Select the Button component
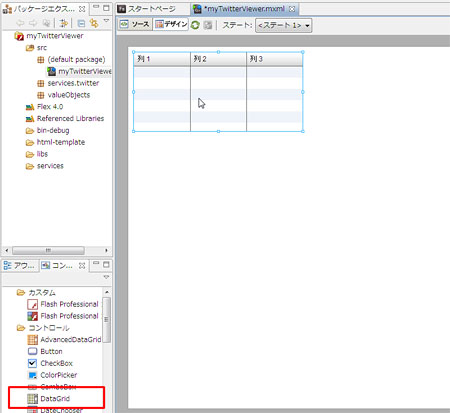The image size is (450, 413). tap(45, 352)
